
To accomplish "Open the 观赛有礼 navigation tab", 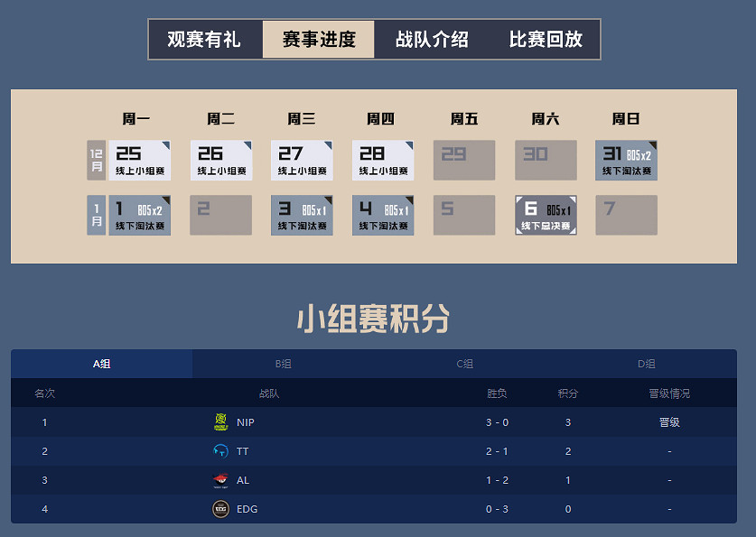I will pos(204,39).
